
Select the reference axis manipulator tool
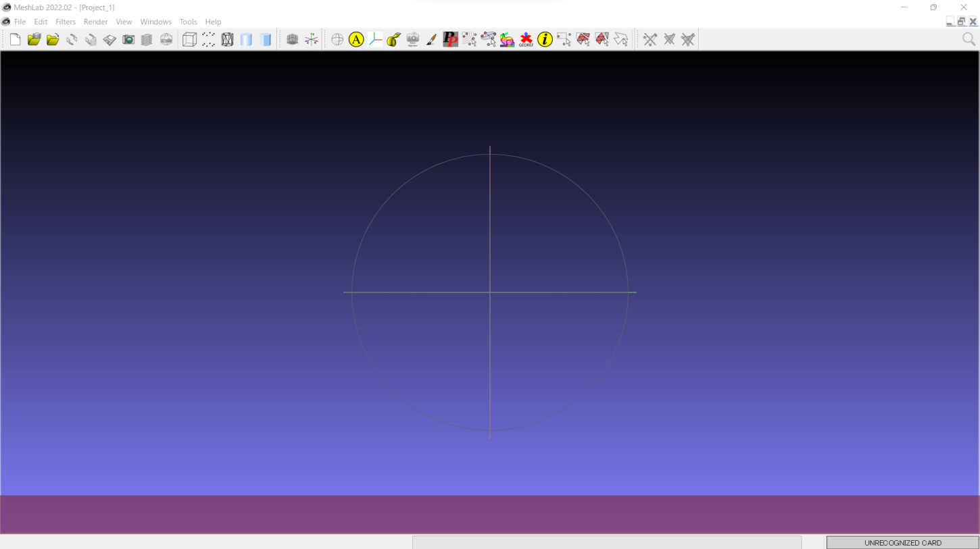[x=375, y=40]
